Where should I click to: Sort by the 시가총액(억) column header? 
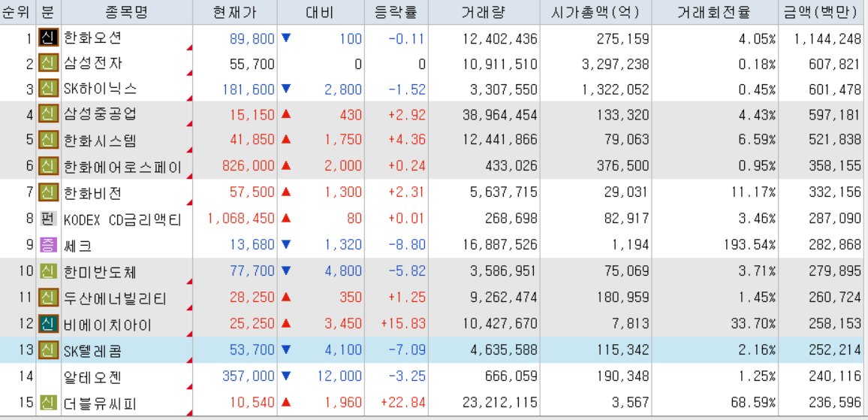(x=595, y=12)
